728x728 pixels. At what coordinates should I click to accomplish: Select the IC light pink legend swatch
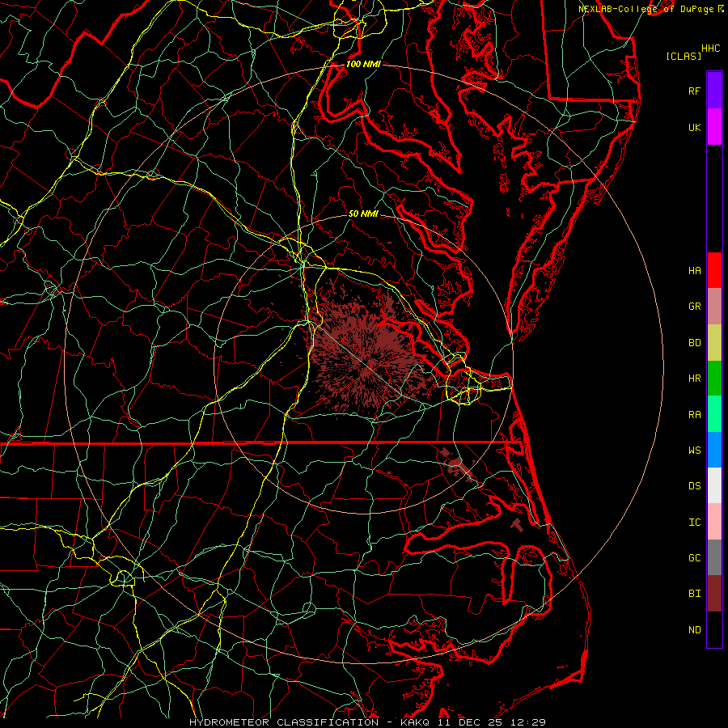[714, 522]
